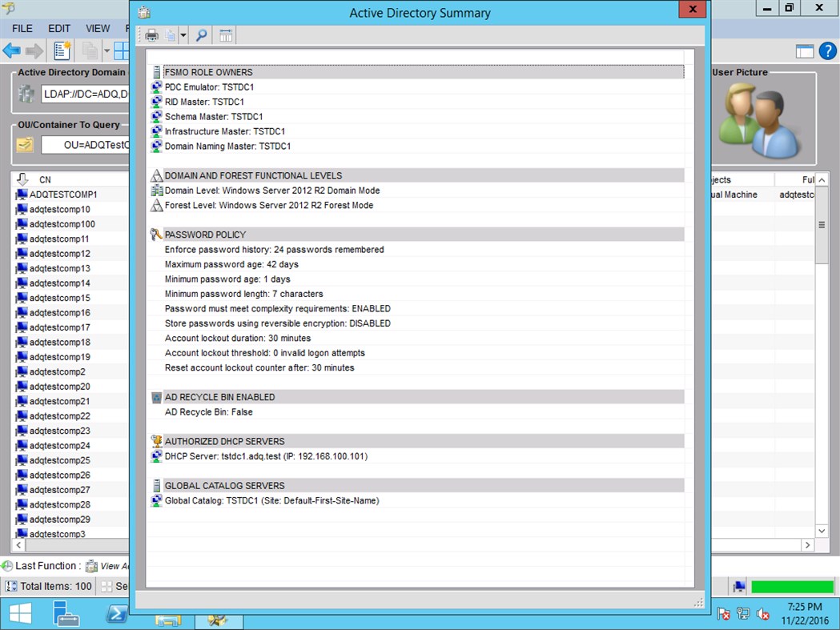Viewport: 840px width, 630px height.
Task: Click the new query list icon in main toolbar
Action: point(62,51)
